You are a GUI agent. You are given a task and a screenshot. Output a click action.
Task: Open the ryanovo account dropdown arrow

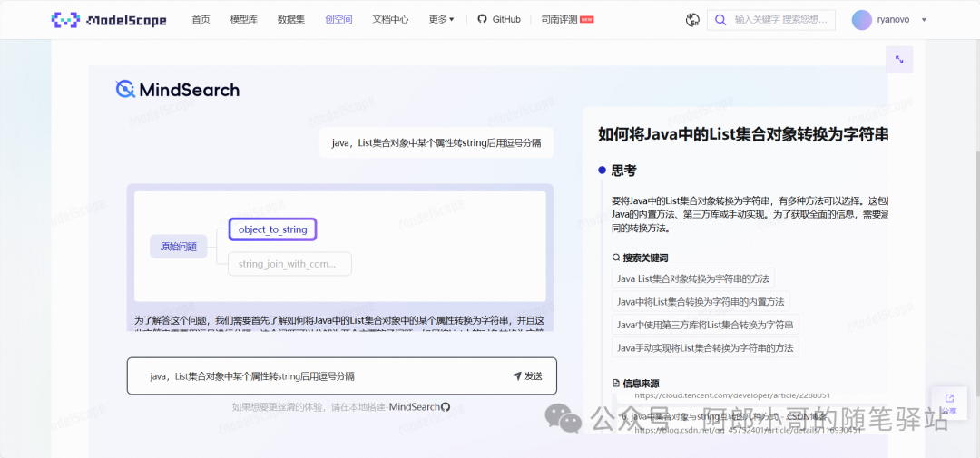[924, 19]
